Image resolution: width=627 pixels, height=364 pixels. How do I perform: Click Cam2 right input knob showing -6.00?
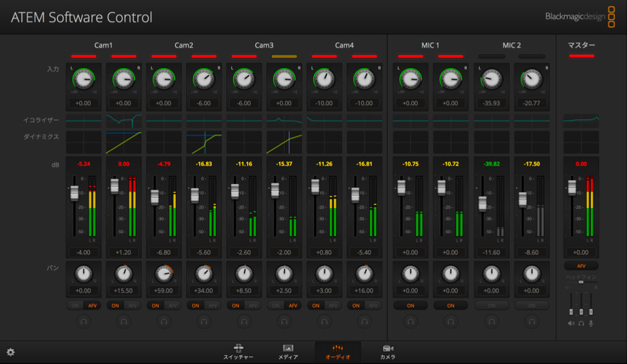click(204, 79)
